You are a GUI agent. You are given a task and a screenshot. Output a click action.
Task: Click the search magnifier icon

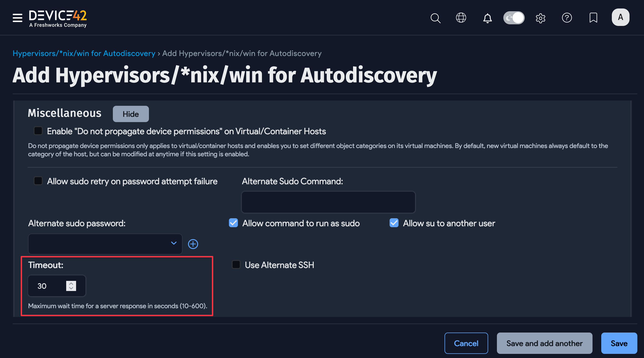tap(435, 18)
